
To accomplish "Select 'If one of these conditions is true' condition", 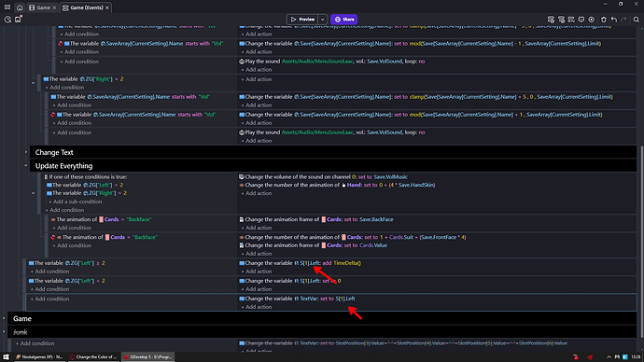I will 86,177.
